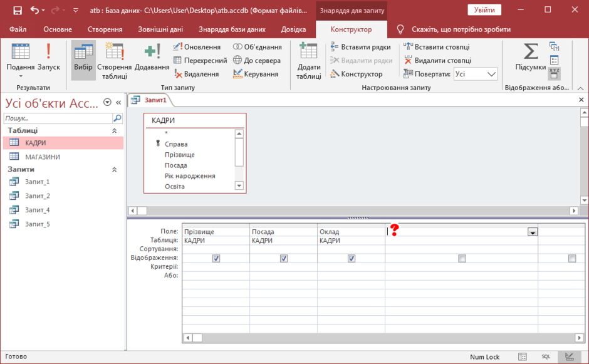Image resolution: width=589 pixels, height=364 pixels.
Task: Open the Конструктор expression builder
Action: (356, 74)
